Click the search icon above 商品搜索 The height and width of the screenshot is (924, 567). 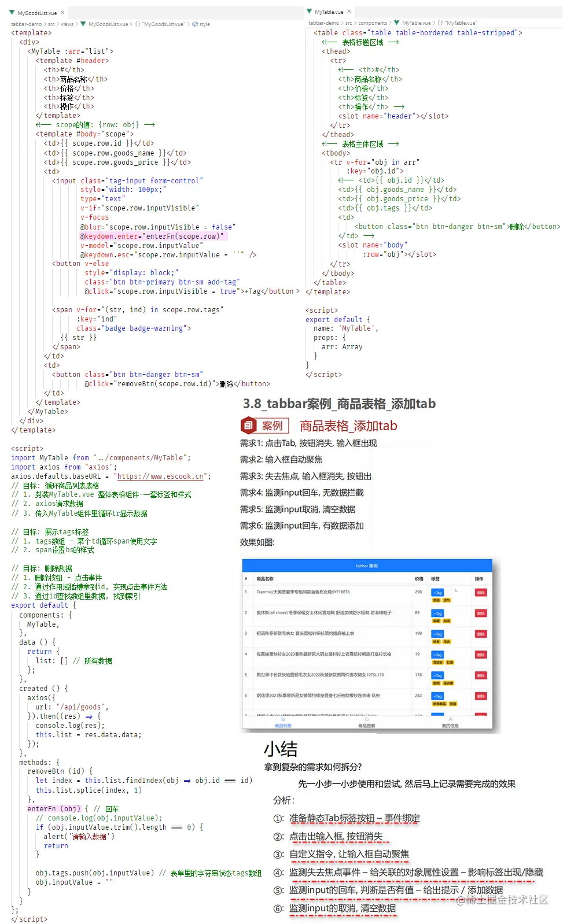tap(367, 720)
